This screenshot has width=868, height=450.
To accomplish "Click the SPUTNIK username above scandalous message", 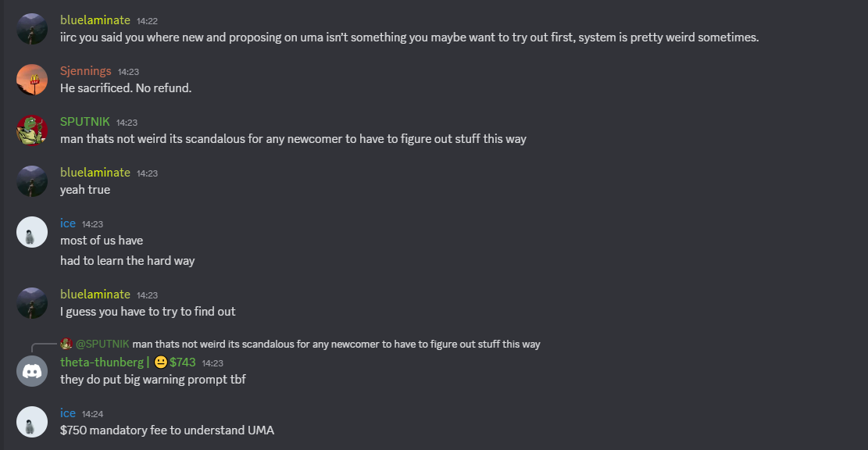I will [x=84, y=122].
